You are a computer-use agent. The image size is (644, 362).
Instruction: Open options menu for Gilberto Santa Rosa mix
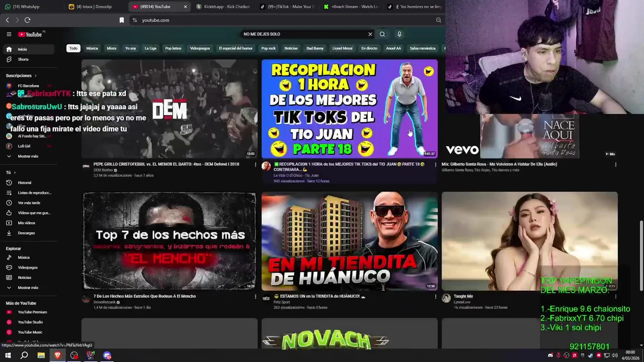coord(615,164)
